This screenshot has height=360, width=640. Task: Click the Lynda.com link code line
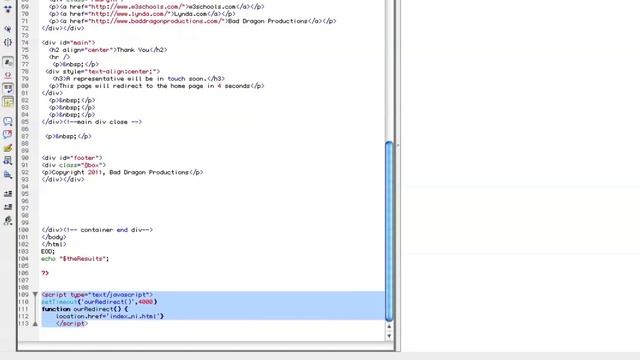tap(142, 14)
